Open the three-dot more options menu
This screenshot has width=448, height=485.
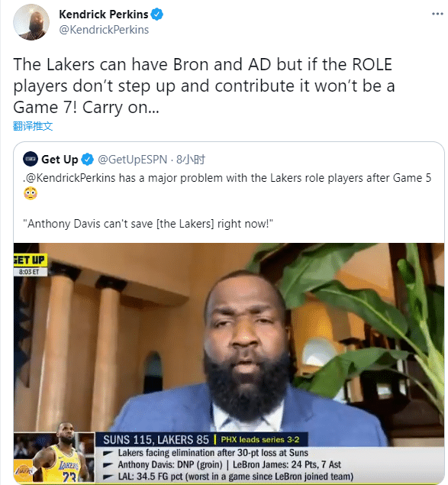437,14
